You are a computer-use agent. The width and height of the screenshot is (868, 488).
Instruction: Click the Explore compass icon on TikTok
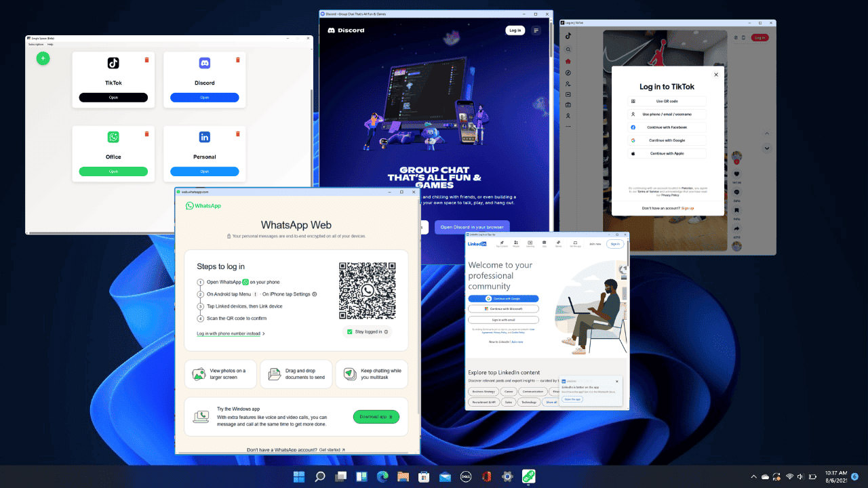click(x=568, y=73)
